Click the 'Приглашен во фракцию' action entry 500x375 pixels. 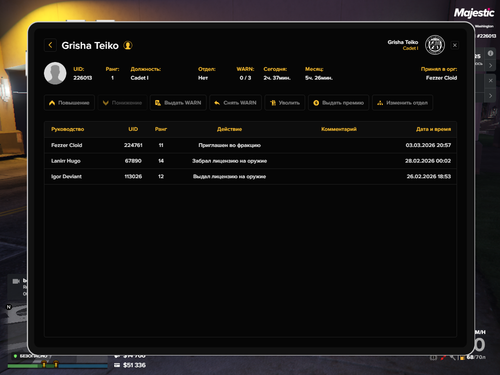tap(229, 145)
